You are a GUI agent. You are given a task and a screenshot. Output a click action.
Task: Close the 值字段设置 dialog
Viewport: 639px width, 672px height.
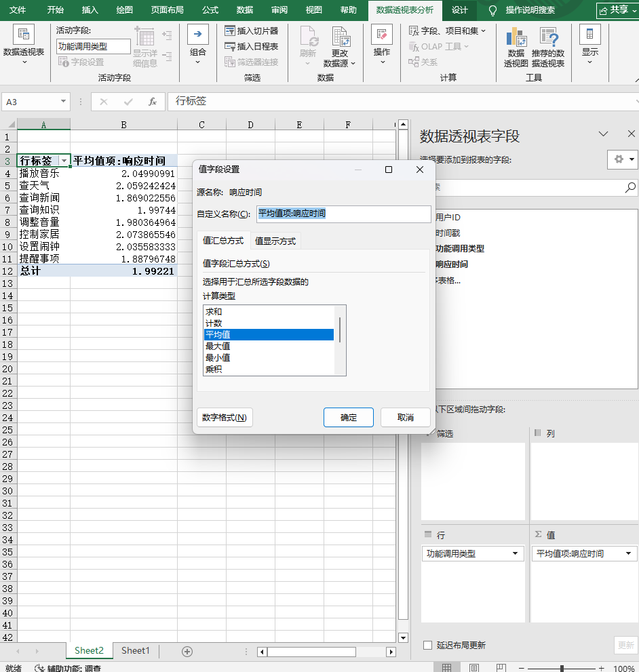(x=420, y=170)
